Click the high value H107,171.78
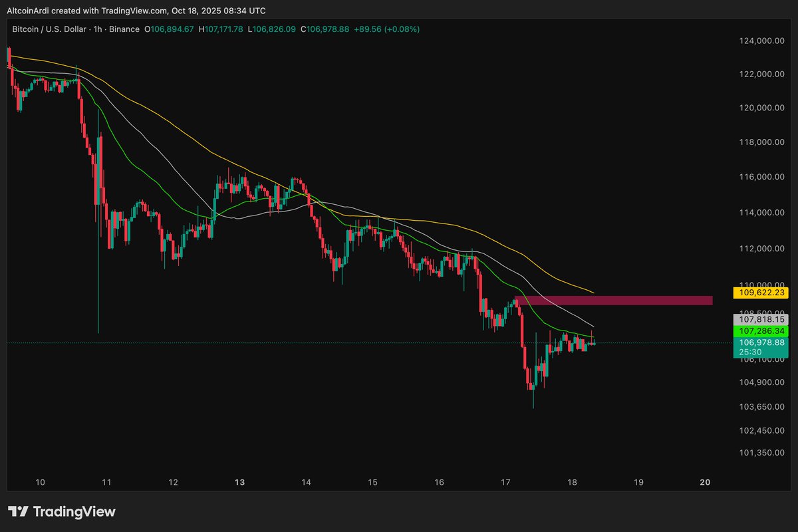The width and height of the screenshot is (798, 532). [221, 29]
